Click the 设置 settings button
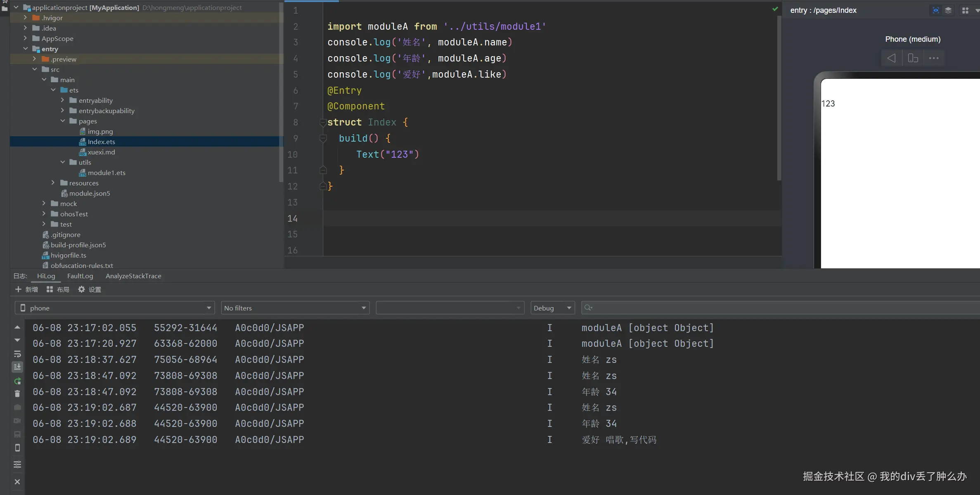This screenshot has height=495, width=980. coord(90,289)
